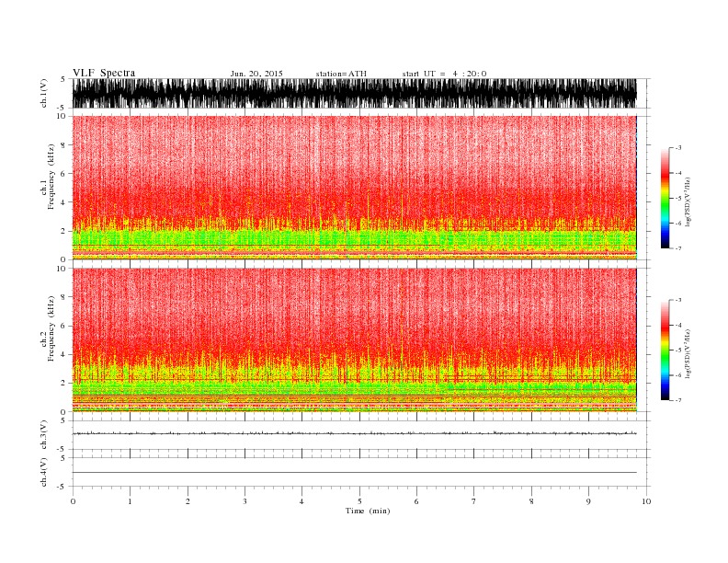Click the "4" time axis tick label

tap(301, 501)
